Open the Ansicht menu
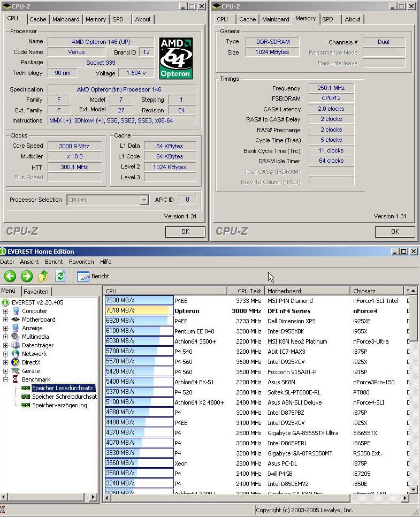This screenshot has width=420, height=517. [29, 262]
